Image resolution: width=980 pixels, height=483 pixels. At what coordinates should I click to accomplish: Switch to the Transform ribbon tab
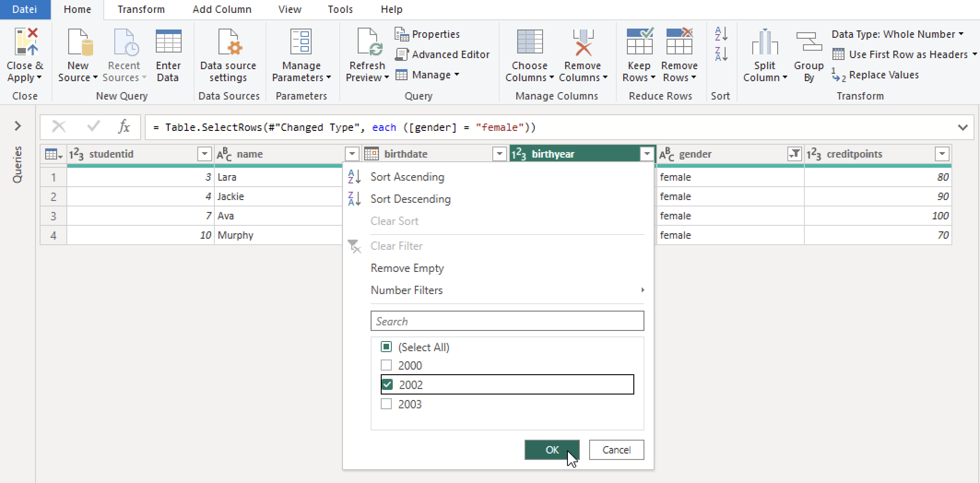coord(141,9)
